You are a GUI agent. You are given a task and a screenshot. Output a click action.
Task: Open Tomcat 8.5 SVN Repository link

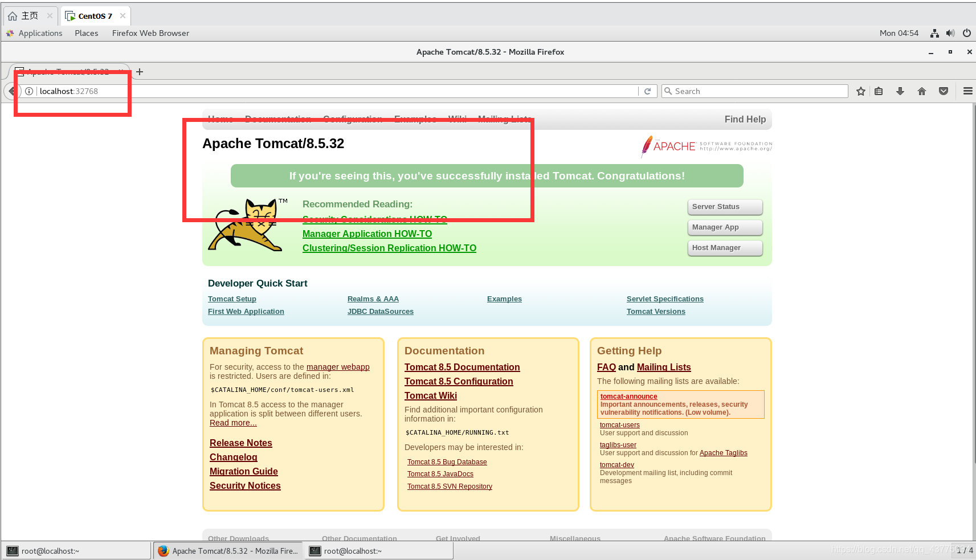coord(450,487)
